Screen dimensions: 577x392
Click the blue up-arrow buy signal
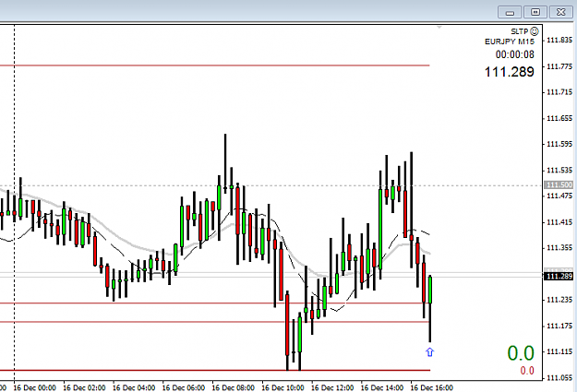pyautogui.click(x=429, y=352)
